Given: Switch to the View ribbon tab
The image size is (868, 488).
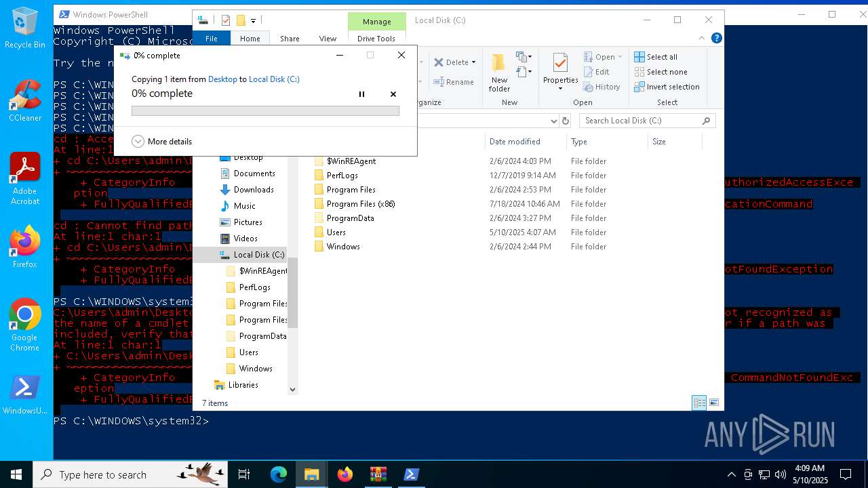Looking at the screenshot, I should (x=328, y=39).
